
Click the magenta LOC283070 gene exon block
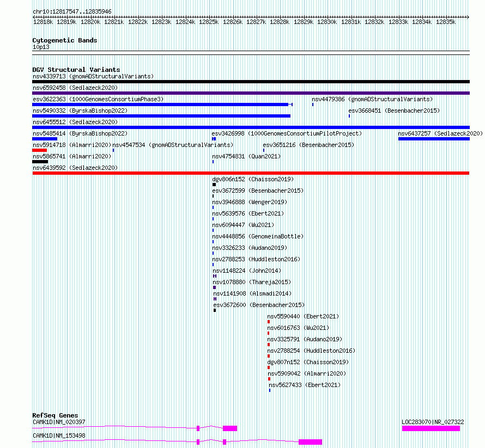pos(431,428)
